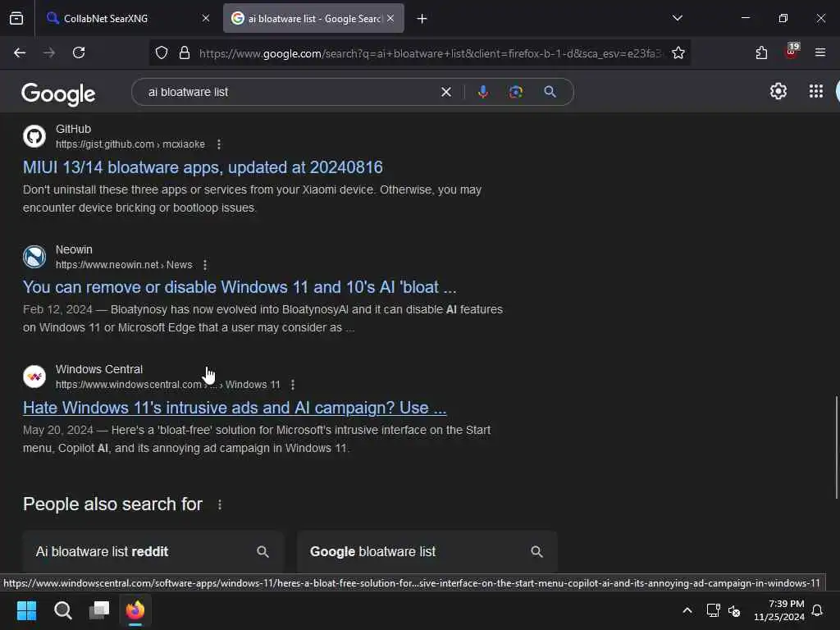Go forward with the forward arrow
The image size is (840, 630).
point(49,52)
